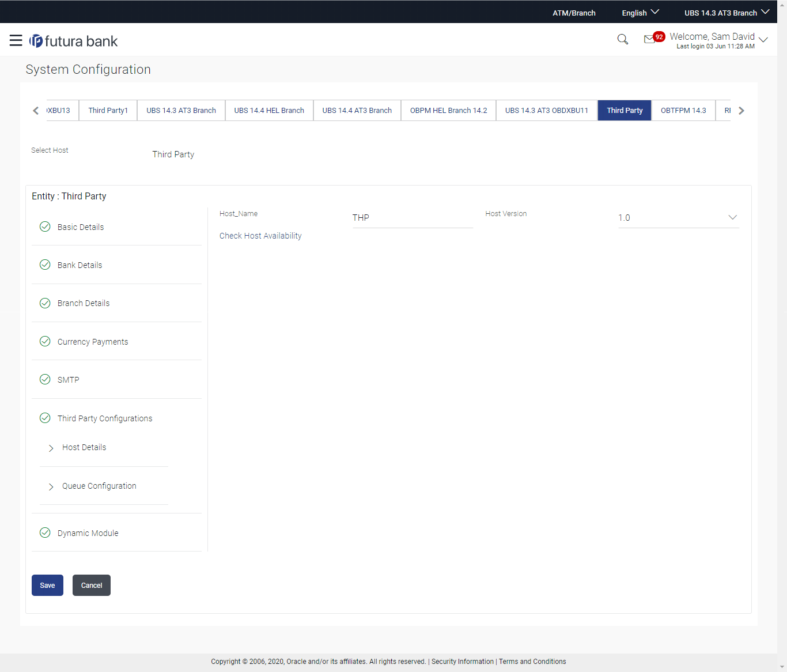Click the Currency Payments checkmark icon
This screenshot has width=787, height=672.
click(x=45, y=341)
